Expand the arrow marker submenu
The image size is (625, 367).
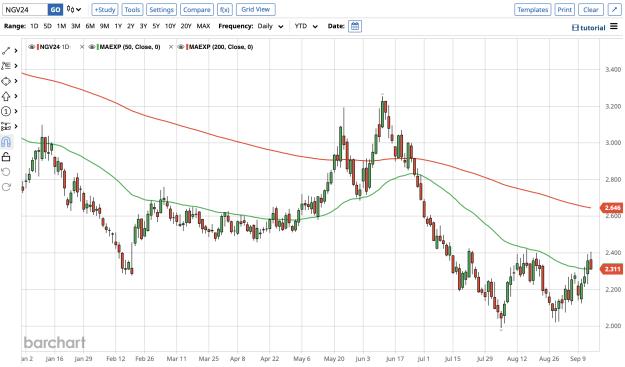click(16, 96)
